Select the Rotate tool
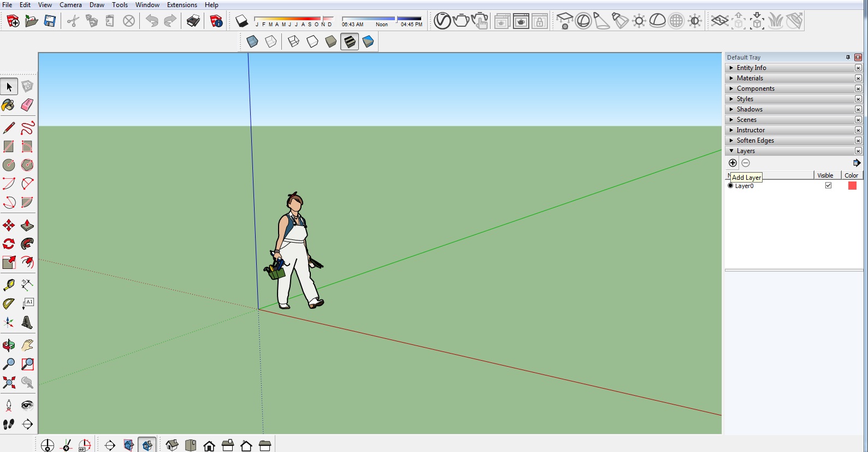 (x=9, y=244)
